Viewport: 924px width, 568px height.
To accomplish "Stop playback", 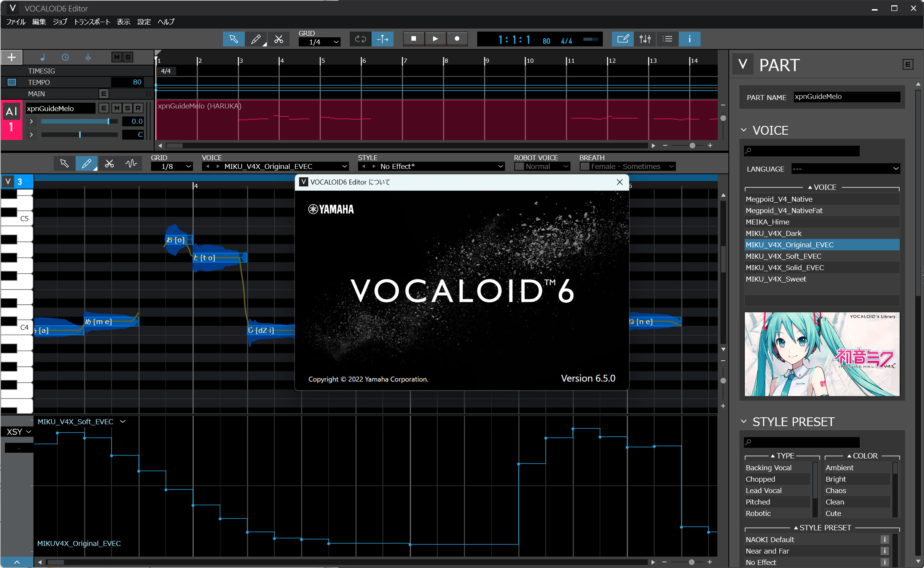I will coord(413,39).
